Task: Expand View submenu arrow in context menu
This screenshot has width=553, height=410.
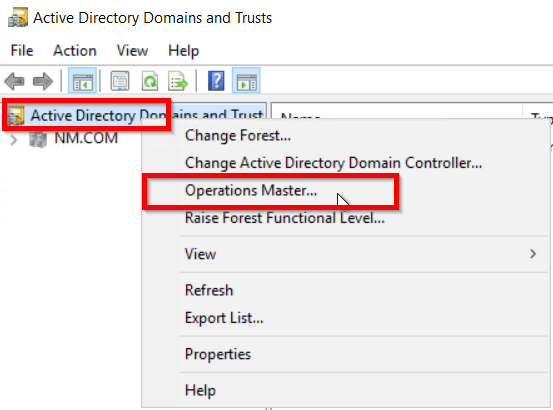Action: [x=533, y=254]
